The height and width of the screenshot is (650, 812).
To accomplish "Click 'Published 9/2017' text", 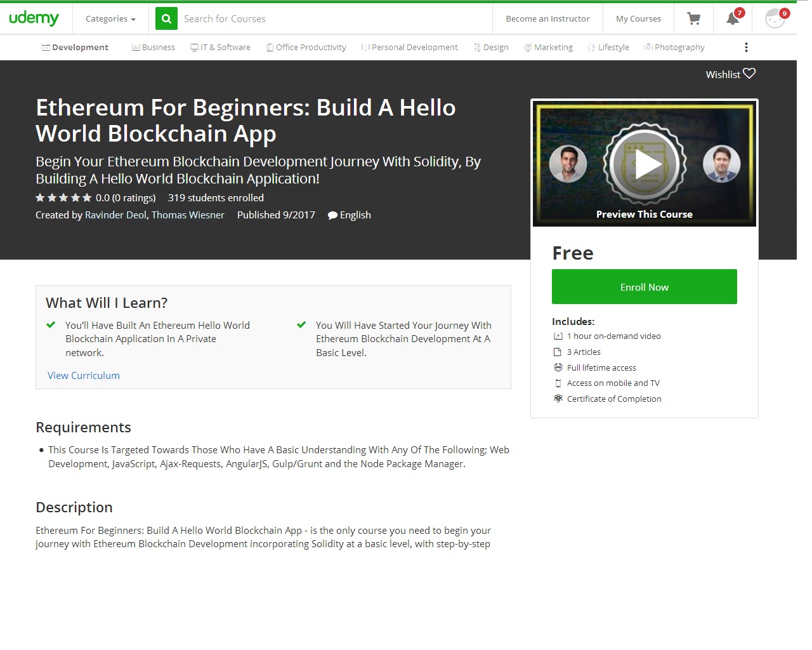I will 276,215.
